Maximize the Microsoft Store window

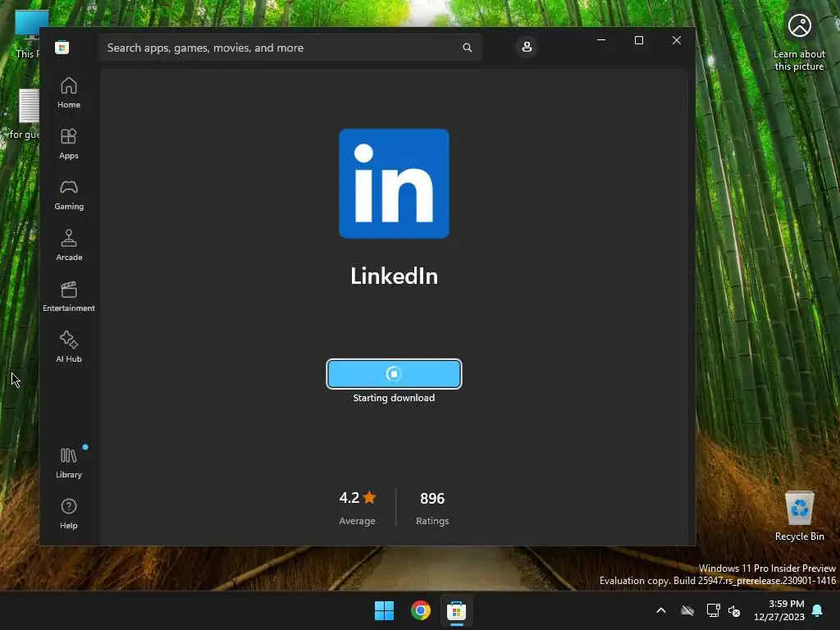pyautogui.click(x=638, y=40)
